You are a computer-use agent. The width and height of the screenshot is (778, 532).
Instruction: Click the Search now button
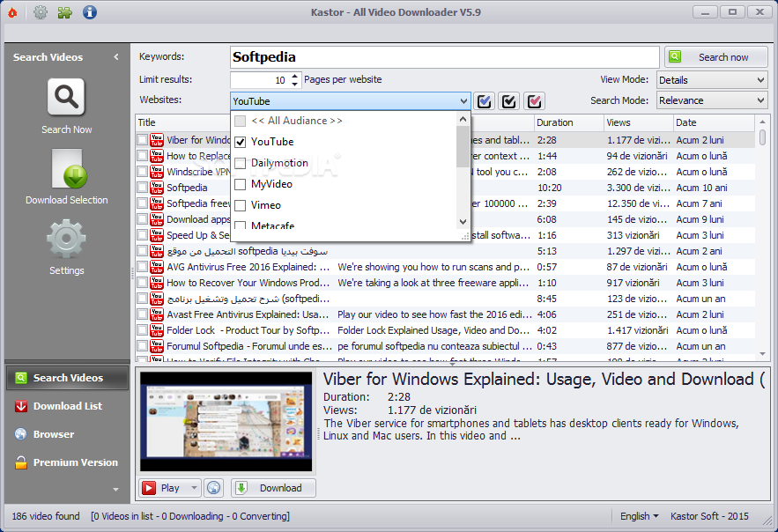coord(716,57)
